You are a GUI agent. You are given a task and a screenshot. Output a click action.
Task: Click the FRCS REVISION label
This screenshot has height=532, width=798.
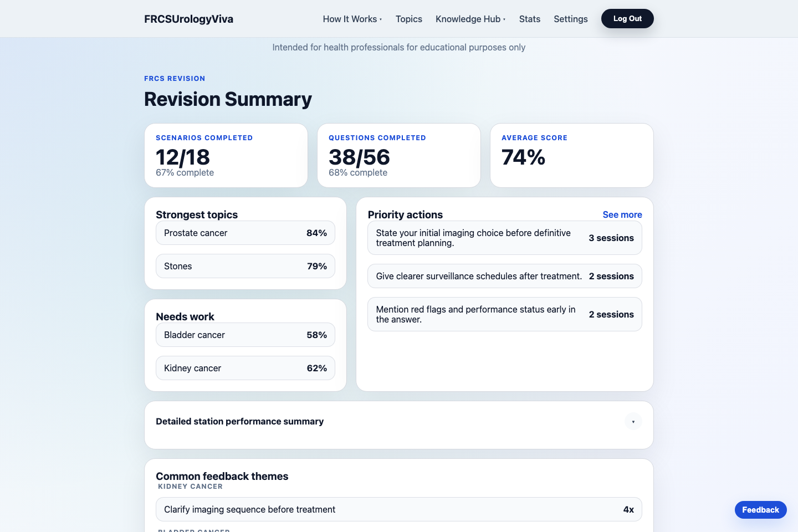point(175,79)
